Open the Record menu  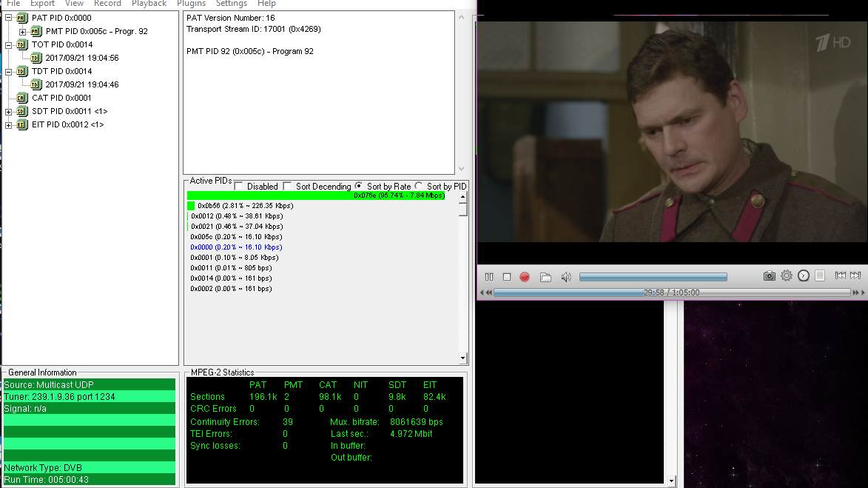pos(107,3)
